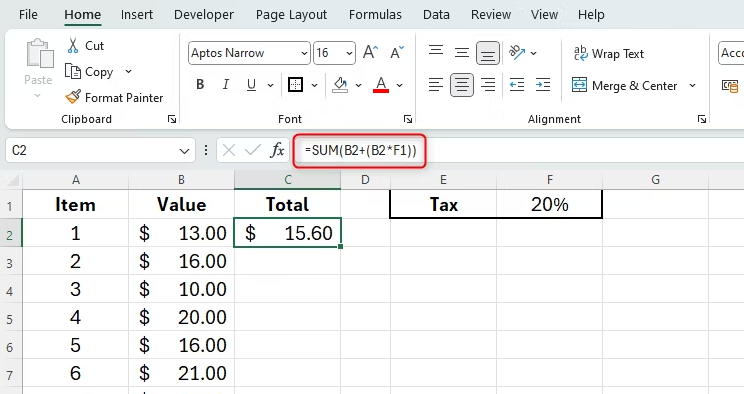Apply borders with the border icon

click(x=295, y=85)
